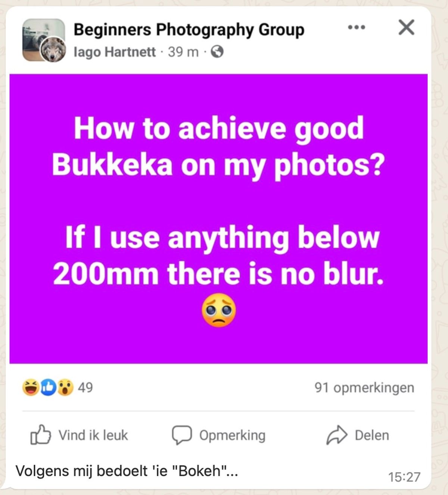Click the laughing reaction emoji
This screenshot has width=448, height=495.
[x=31, y=387]
